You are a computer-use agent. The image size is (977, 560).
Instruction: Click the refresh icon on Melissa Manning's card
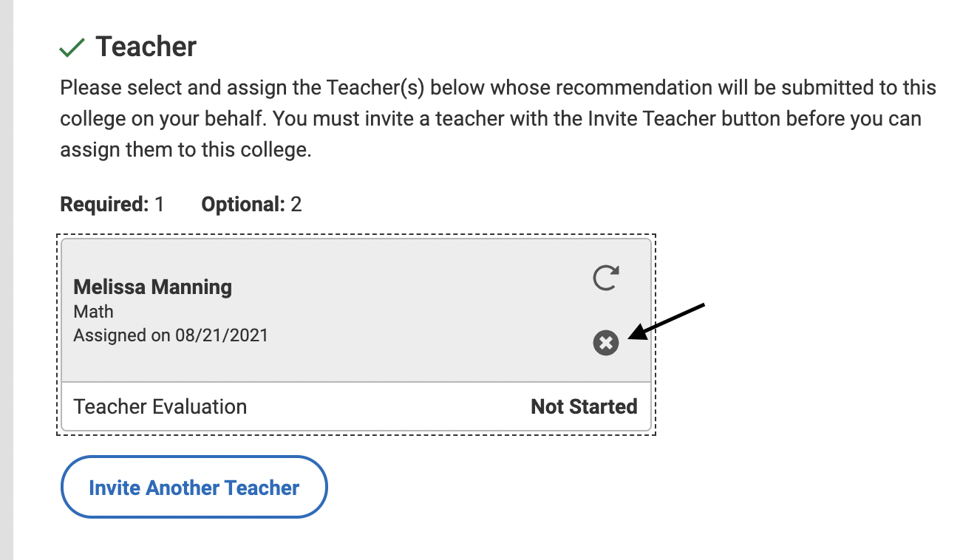(605, 278)
